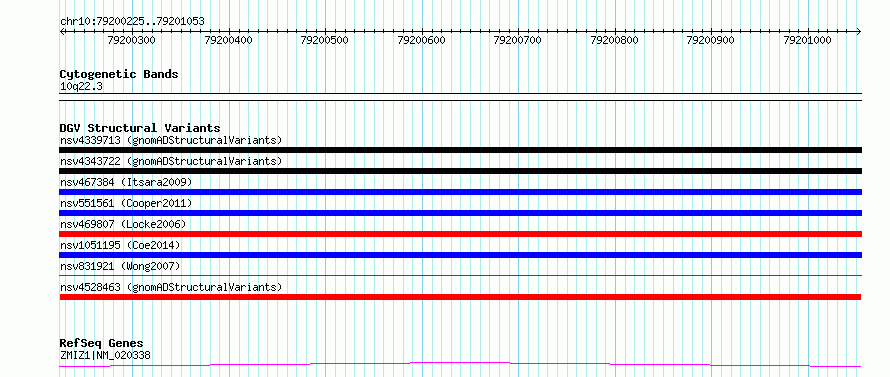Image resolution: width=890 pixels, height=377 pixels.
Task: Click the cytogenetic band 10q22.3 bar
Action: (x=460, y=97)
